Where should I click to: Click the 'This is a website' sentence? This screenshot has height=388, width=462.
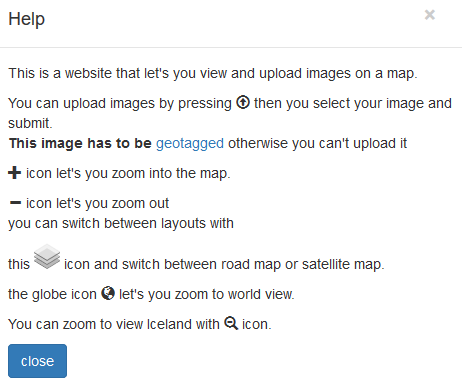213,73
